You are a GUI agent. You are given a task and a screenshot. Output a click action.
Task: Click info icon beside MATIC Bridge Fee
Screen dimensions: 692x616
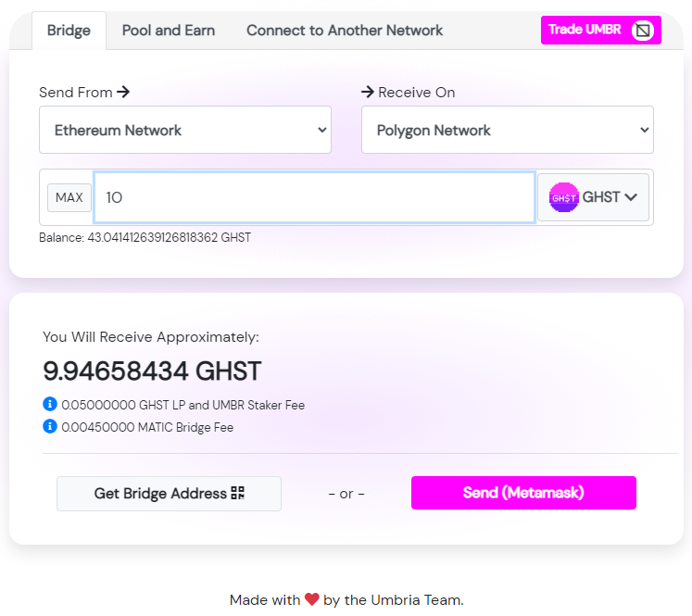point(50,427)
